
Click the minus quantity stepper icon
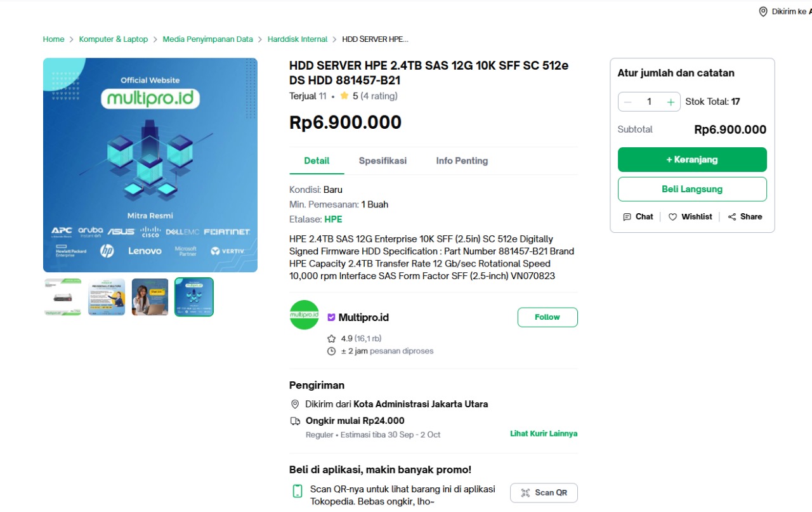628,102
